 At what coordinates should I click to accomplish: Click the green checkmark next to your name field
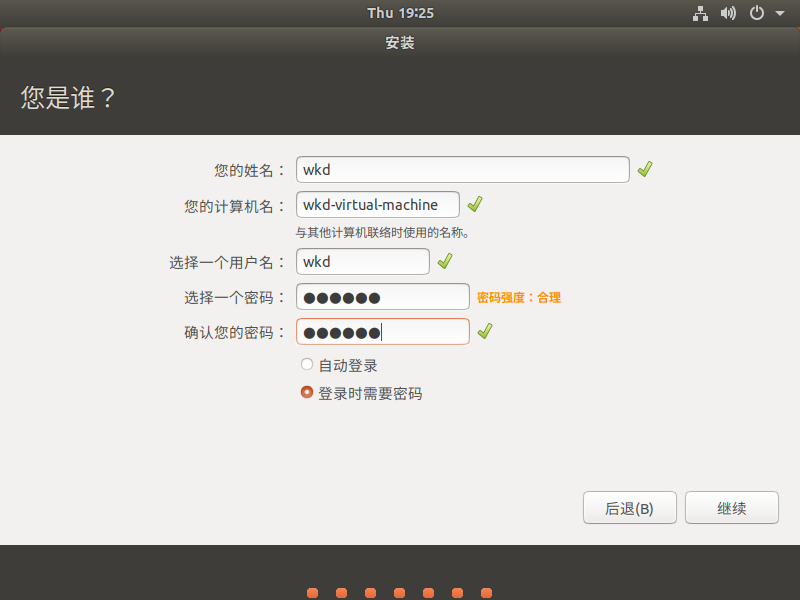click(645, 169)
